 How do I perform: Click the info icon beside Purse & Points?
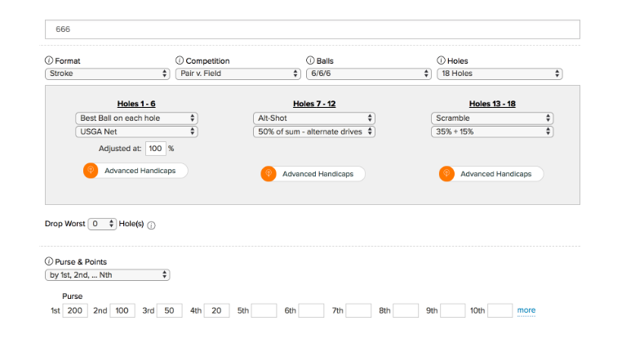pos(49,261)
